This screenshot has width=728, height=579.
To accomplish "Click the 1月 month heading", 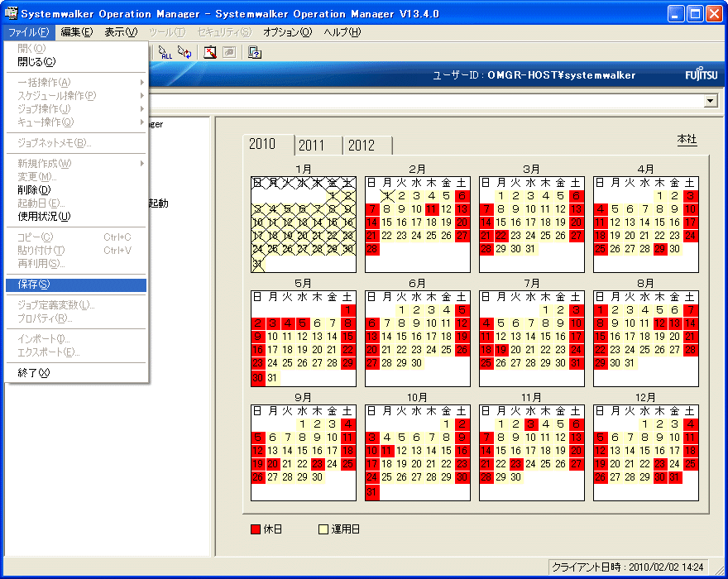I will 304,170.
